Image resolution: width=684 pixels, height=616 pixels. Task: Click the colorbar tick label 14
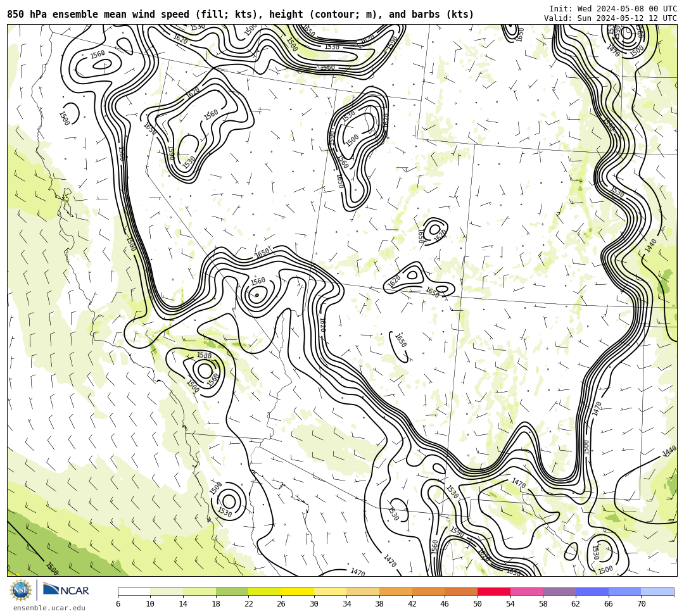[x=183, y=604]
